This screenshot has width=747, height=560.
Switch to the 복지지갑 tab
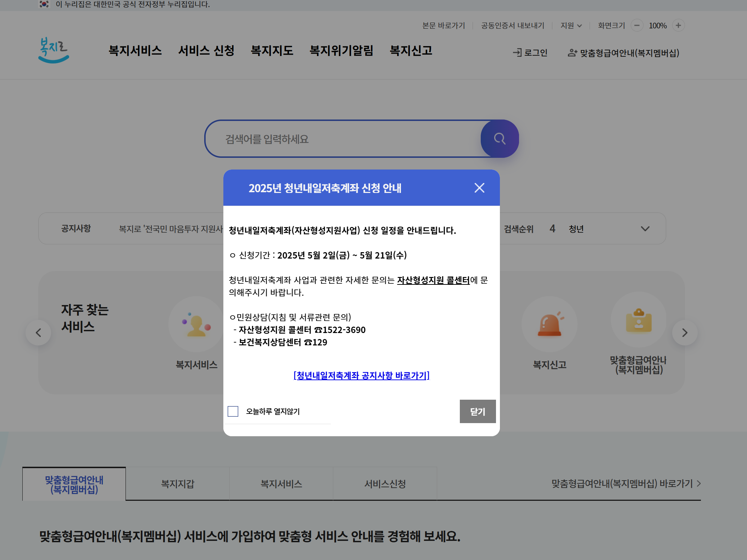click(178, 484)
